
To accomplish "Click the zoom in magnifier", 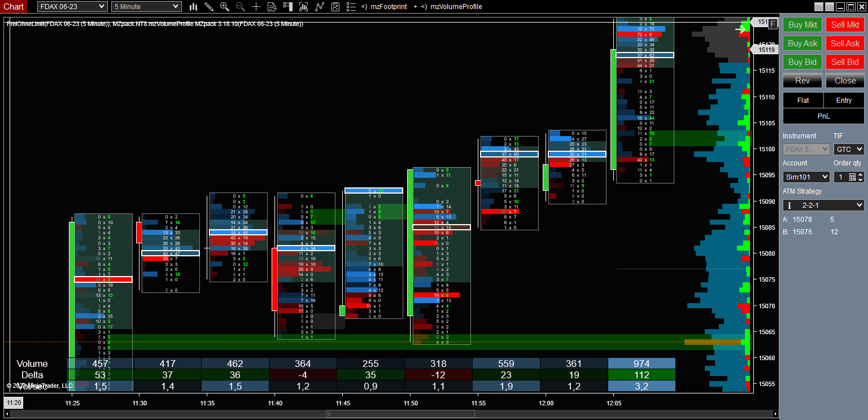I will (225, 7).
